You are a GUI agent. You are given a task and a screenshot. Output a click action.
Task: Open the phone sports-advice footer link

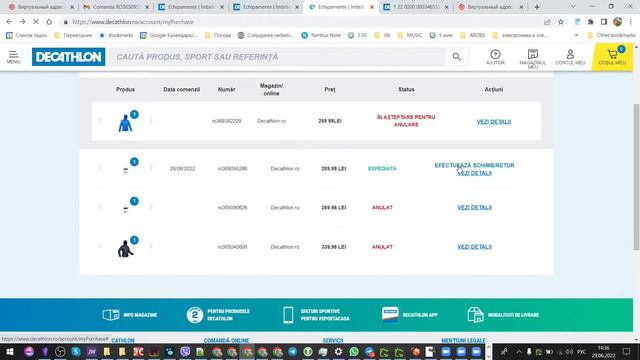point(316,315)
